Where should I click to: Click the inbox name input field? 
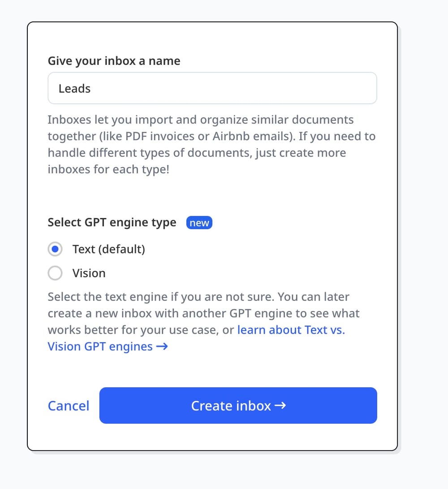pos(212,89)
